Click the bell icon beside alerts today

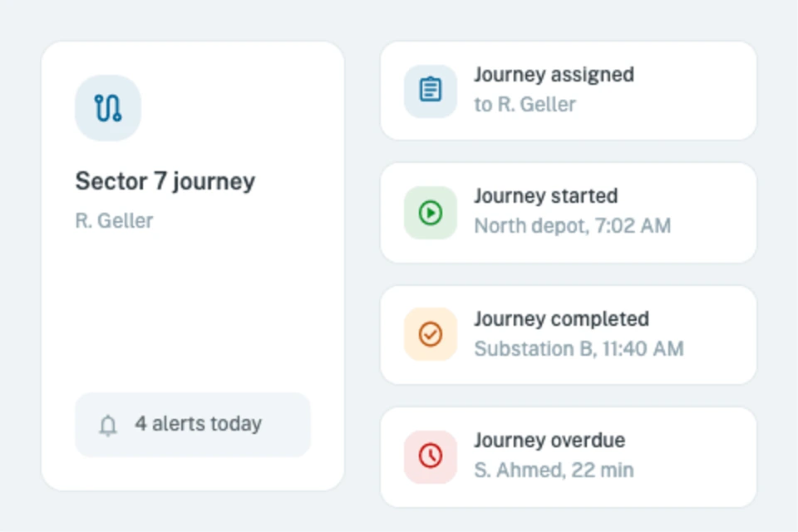pyautogui.click(x=108, y=425)
